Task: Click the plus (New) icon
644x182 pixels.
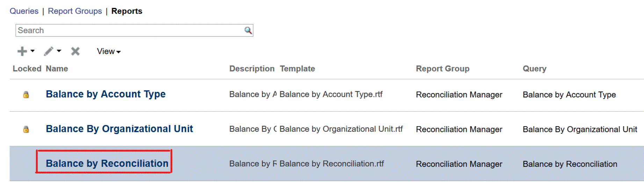Action: click(x=22, y=51)
